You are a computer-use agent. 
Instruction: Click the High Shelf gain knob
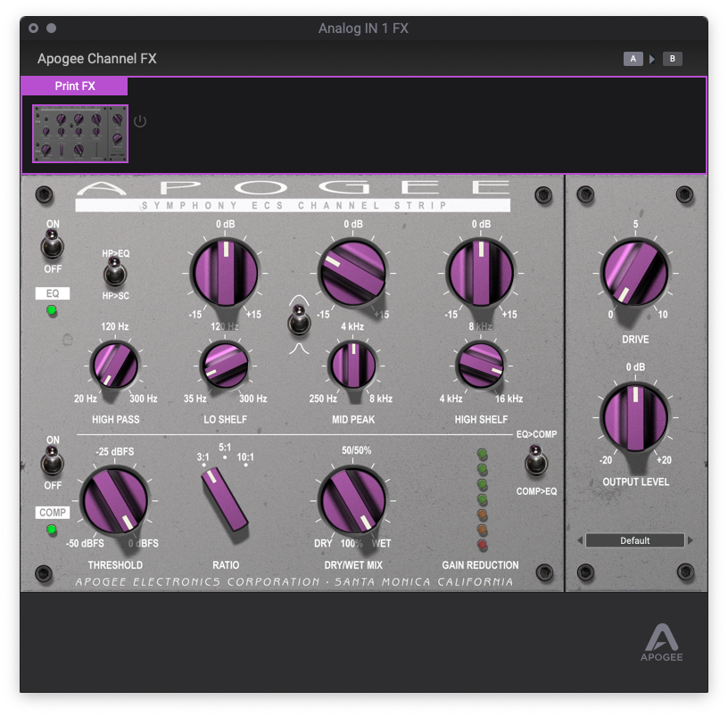point(481,273)
